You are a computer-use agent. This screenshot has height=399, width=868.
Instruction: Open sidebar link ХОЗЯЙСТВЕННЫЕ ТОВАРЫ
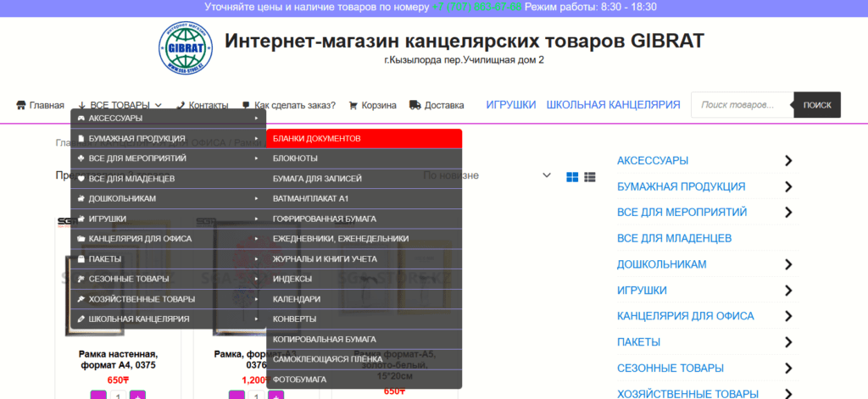(687, 393)
